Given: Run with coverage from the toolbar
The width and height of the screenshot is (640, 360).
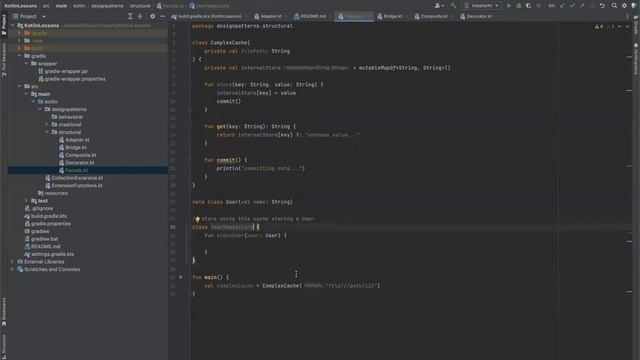Looking at the screenshot, I should pyautogui.click(x=529, y=6).
